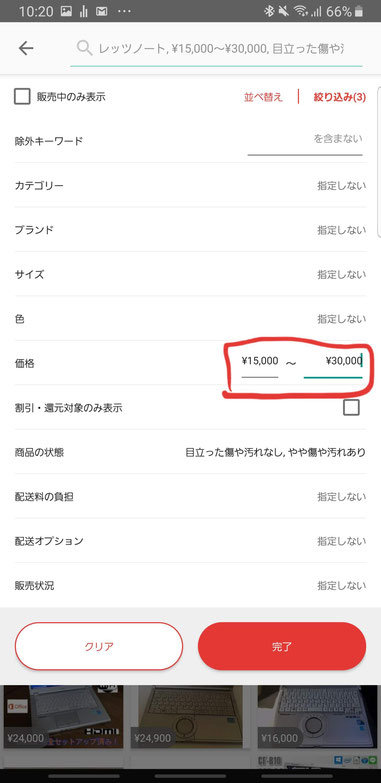The image size is (381, 783).
Task: Open the 配送料の負担 options
Action: [190, 497]
